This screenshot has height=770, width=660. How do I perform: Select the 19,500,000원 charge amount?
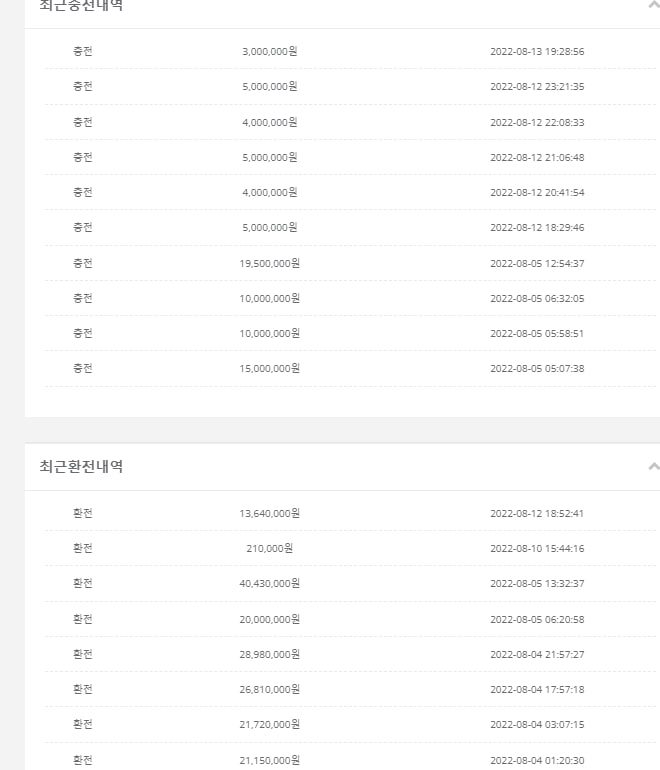(270, 263)
